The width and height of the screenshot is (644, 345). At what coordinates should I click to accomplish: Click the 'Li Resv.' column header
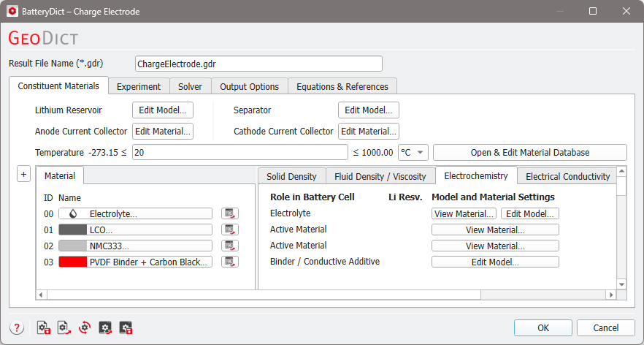405,197
